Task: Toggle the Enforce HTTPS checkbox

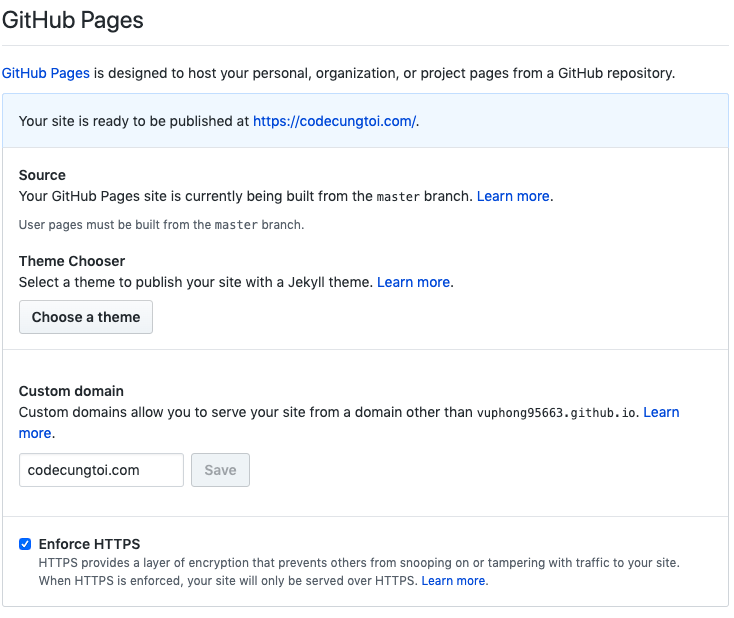Action: tap(25, 544)
